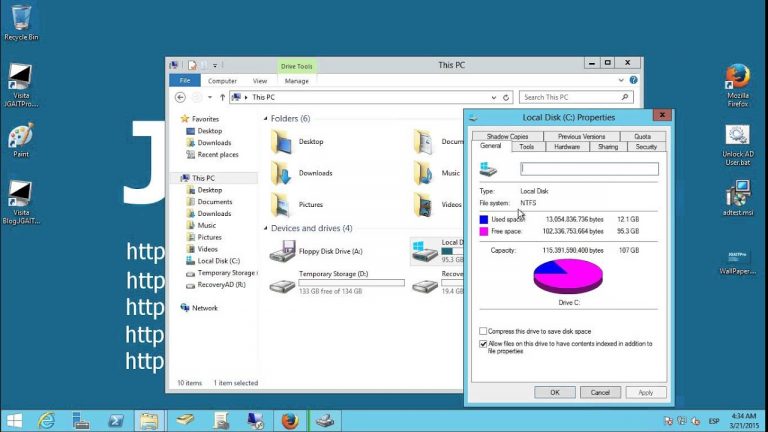Image resolution: width=768 pixels, height=432 pixels.
Task: Open the File ribbon menu
Action: click(185, 81)
